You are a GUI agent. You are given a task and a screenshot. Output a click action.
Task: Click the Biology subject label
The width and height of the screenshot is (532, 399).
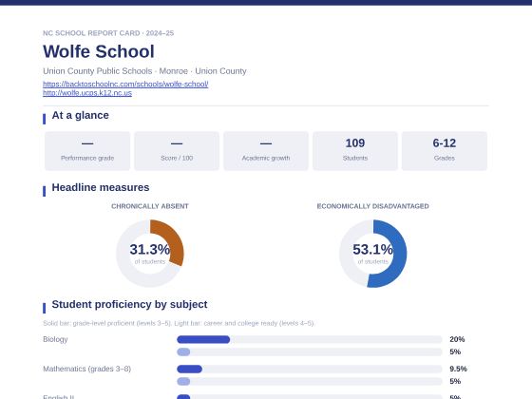[55, 339]
